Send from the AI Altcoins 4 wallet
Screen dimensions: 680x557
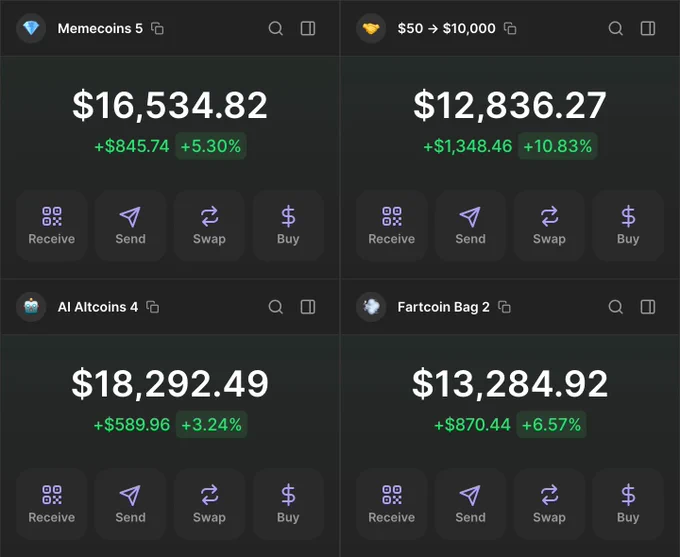pyautogui.click(x=131, y=504)
